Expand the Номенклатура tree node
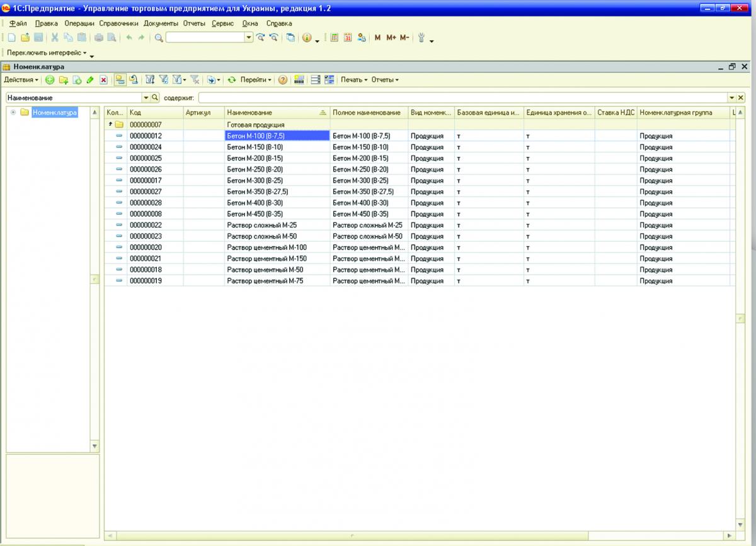 pos(13,112)
